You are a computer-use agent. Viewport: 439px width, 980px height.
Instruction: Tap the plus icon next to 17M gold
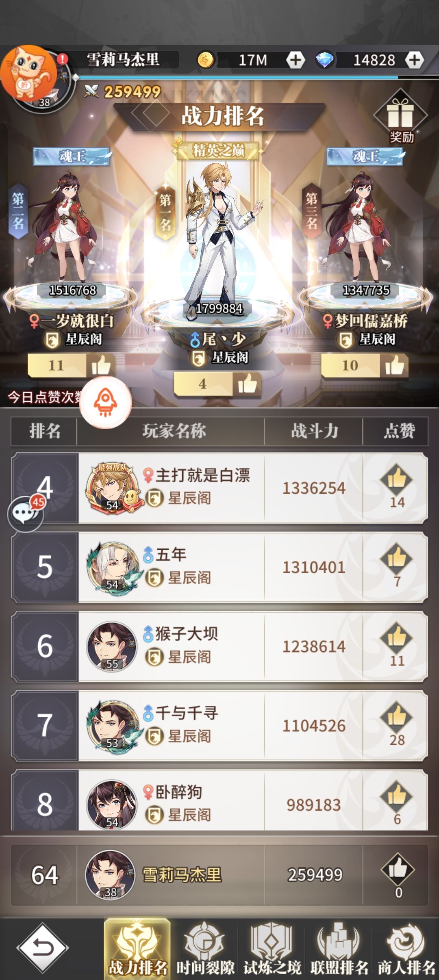point(296,60)
